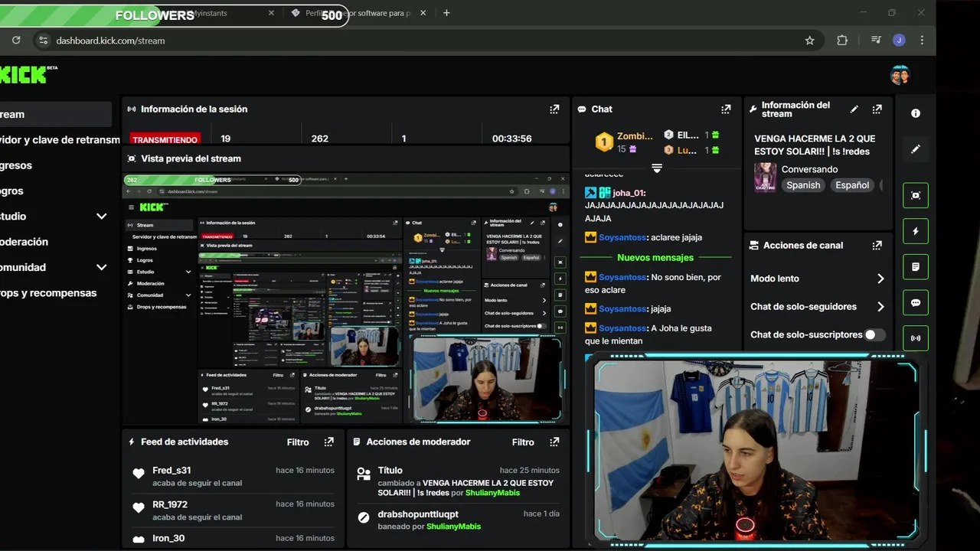
Task: Toggle the stream preview icon in the right toolbar
Action: point(916,195)
